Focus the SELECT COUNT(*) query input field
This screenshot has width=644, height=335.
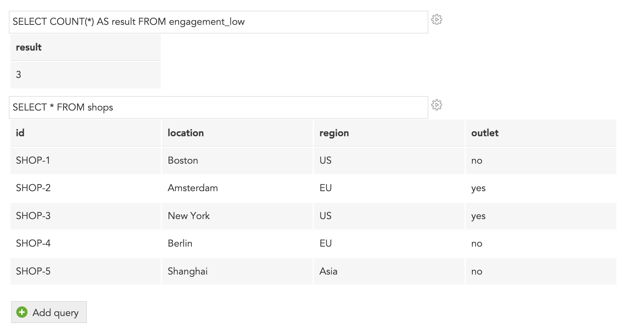click(219, 22)
